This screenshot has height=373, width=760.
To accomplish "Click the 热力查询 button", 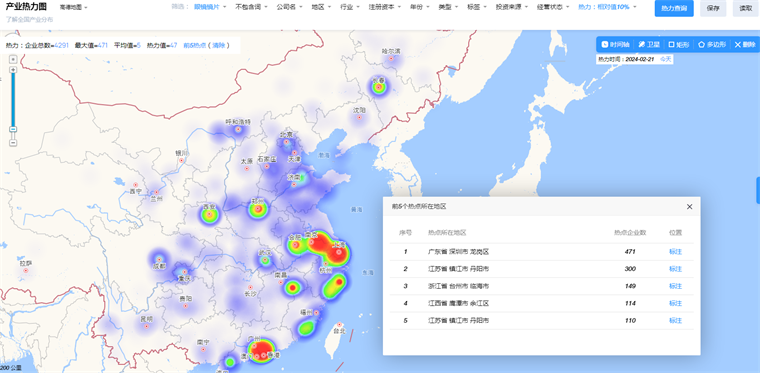I will [674, 8].
